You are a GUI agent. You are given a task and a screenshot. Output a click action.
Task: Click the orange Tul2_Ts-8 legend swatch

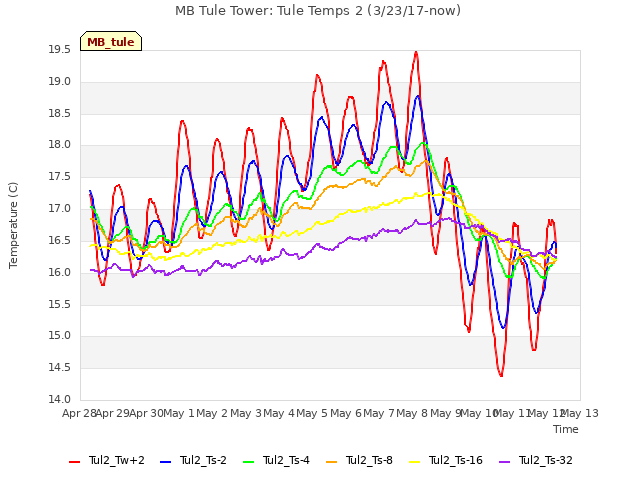pos(332,462)
